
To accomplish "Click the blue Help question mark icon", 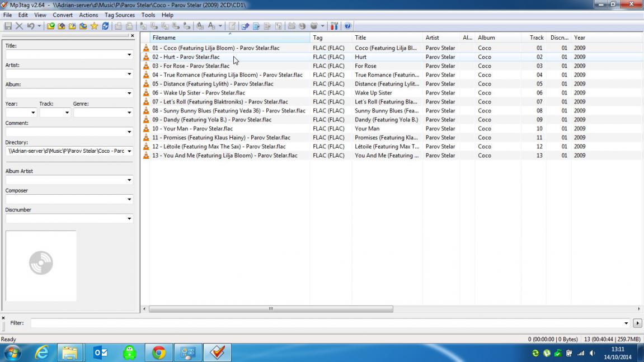I will click(347, 26).
